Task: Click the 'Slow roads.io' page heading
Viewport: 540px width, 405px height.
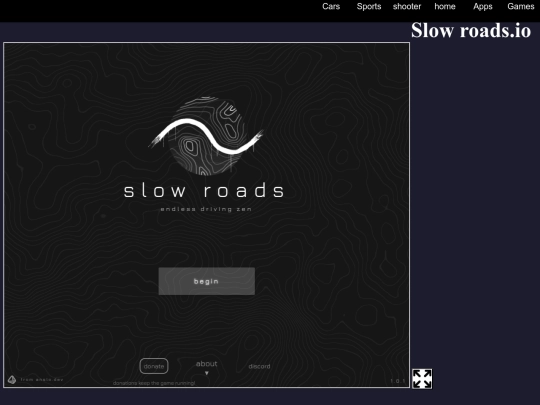Action: point(471,30)
